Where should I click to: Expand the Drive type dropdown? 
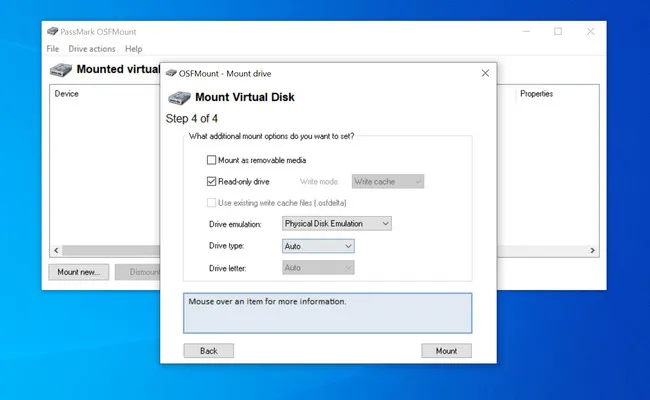point(318,246)
